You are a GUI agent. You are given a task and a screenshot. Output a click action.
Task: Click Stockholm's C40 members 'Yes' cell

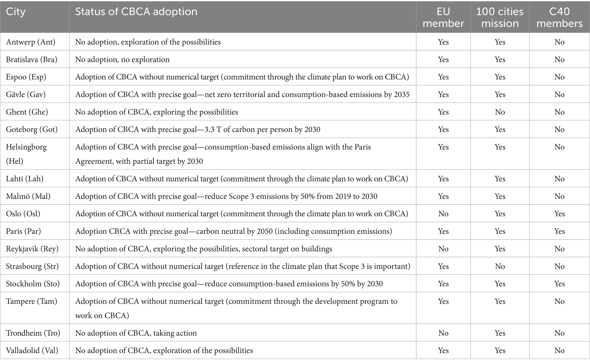pyautogui.click(x=559, y=284)
